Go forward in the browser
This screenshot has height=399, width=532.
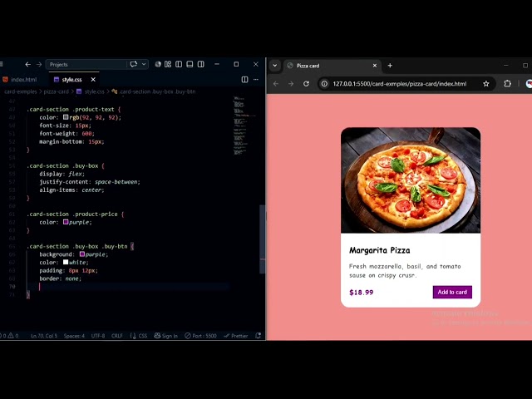[x=291, y=84]
